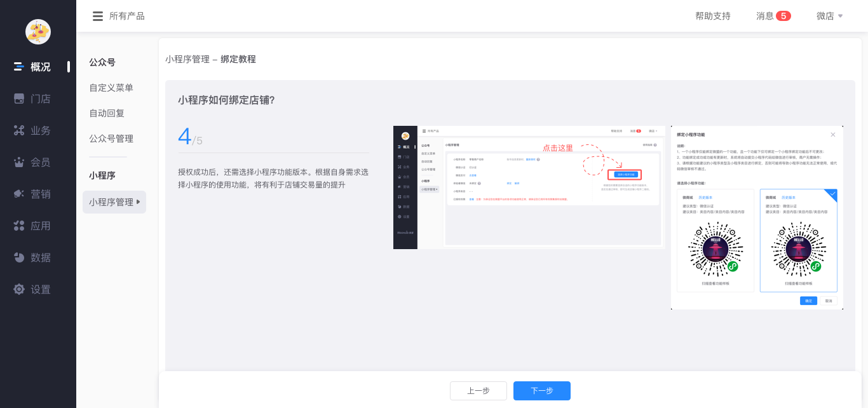Click the shop avatar logo
Viewport: 868px width, 408px height.
[x=38, y=32]
